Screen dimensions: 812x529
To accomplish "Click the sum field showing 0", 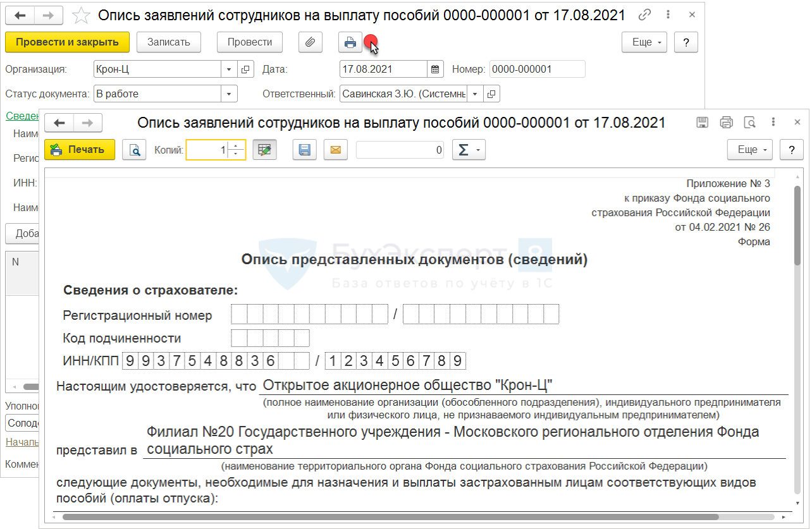I will (400, 150).
